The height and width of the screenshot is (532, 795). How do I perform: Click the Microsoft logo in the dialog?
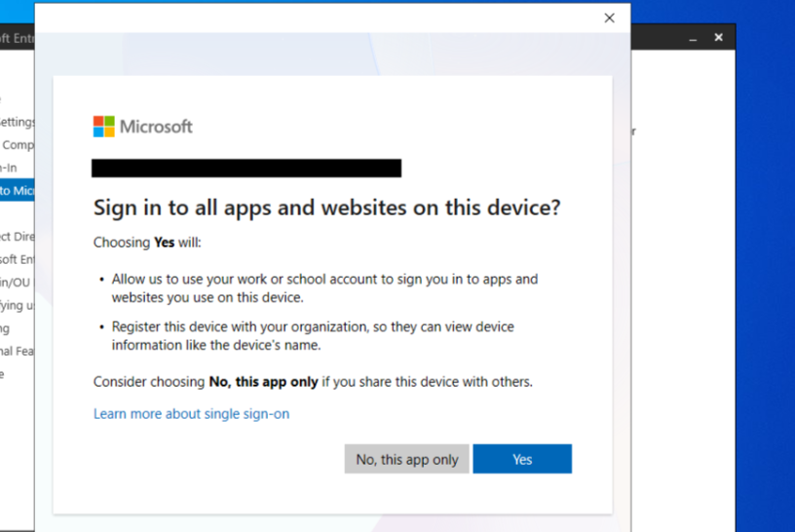(143, 127)
